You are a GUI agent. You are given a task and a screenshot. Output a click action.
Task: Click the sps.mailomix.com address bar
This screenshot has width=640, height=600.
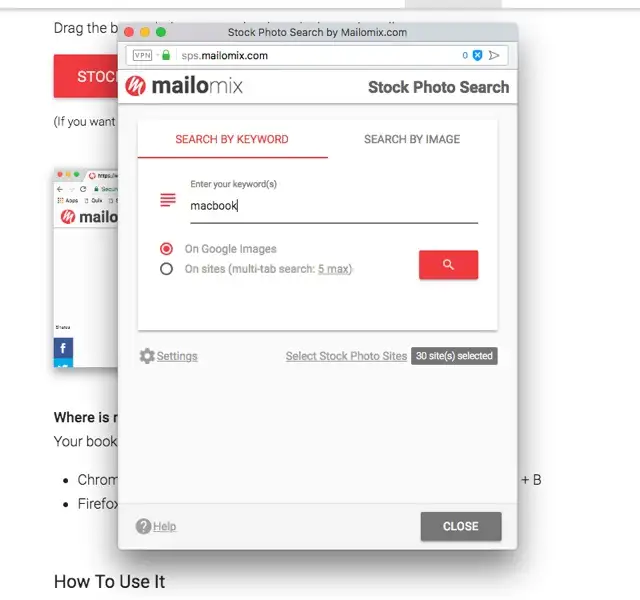(x=317, y=55)
